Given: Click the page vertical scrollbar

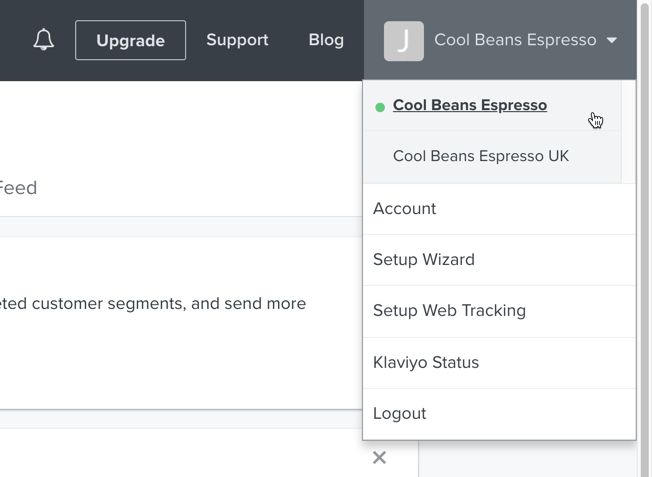Looking at the screenshot, I should point(645,238).
